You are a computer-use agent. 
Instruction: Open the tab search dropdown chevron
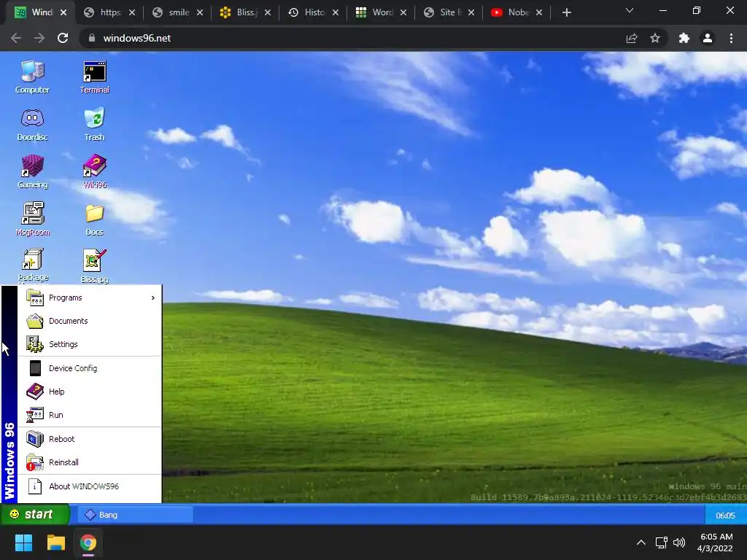[x=630, y=10]
